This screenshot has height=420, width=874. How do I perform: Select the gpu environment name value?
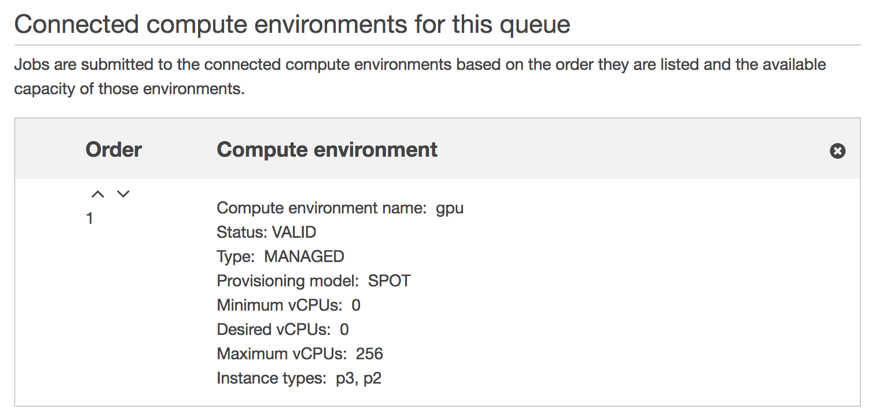click(x=450, y=208)
